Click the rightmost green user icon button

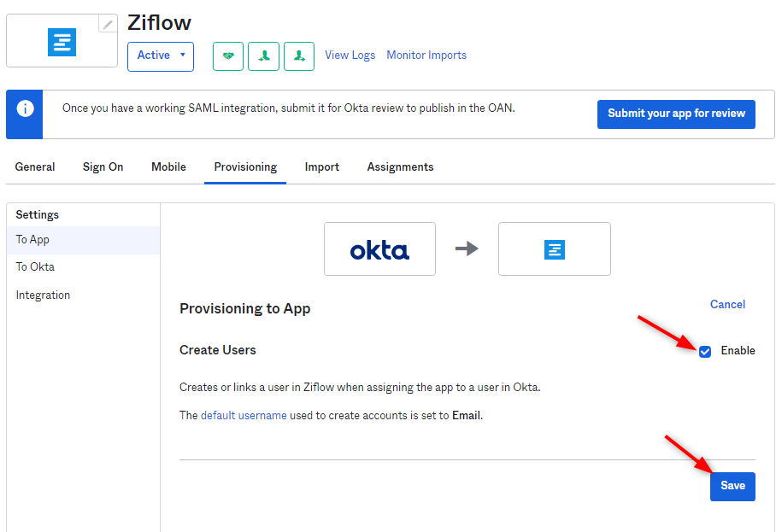click(299, 56)
